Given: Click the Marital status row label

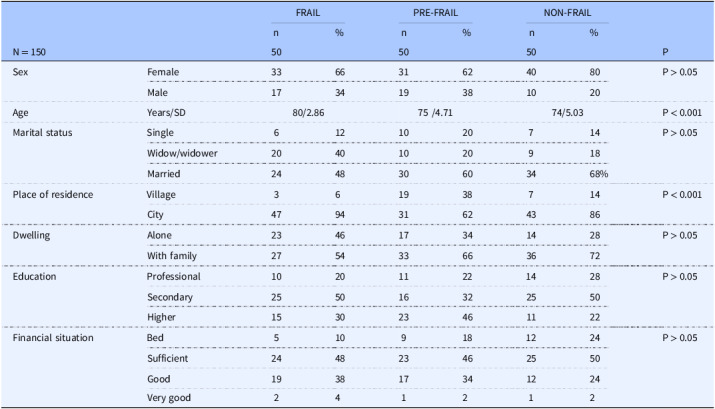Looking at the screenshot, I should pyautogui.click(x=44, y=133).
